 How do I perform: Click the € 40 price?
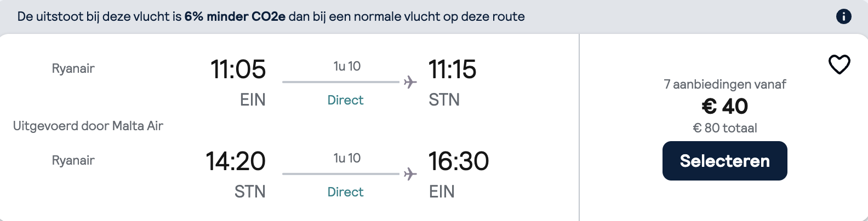pos(724,106)
